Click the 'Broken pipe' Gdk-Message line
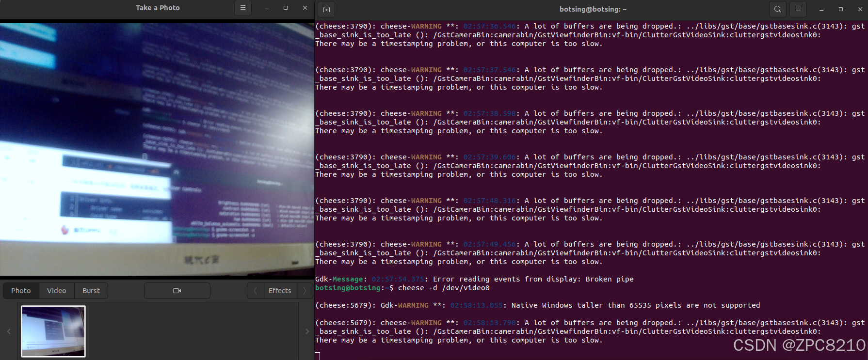 tap(474, 279)
